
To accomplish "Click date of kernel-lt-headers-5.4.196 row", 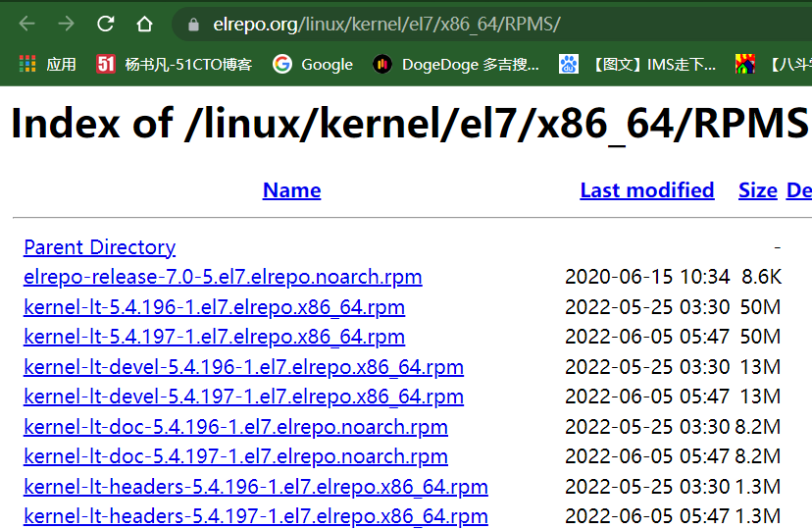I will click(647, 487).
